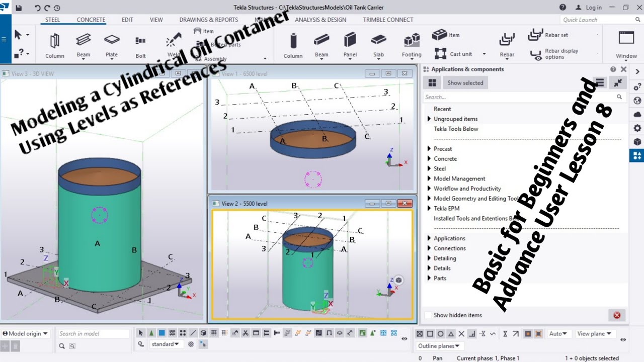The width and height of the screenshot is (644, 362).
Task: Select the steel Column tool with I-profile icon
Action: pyautogui.click(x=55, y=45)
